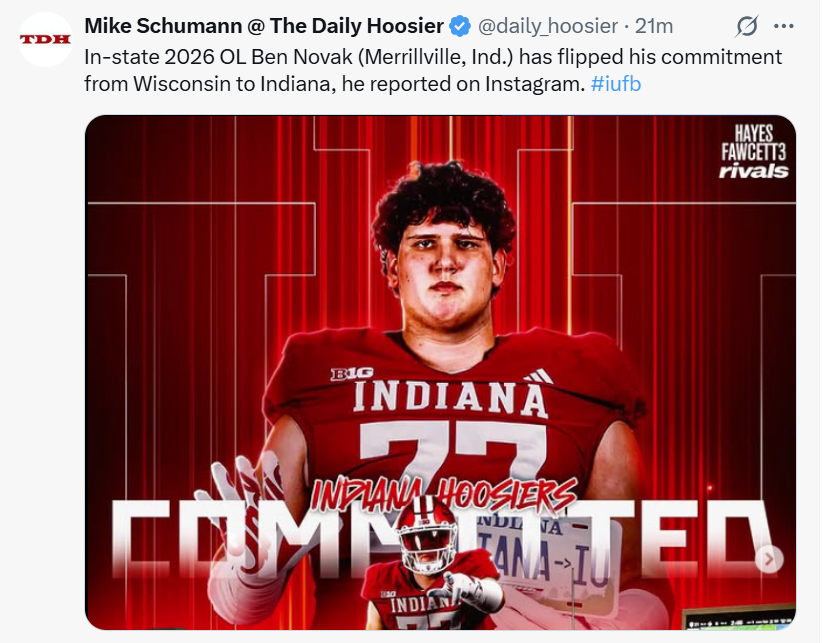Open the TDH profile avatar

click(46, 39)
